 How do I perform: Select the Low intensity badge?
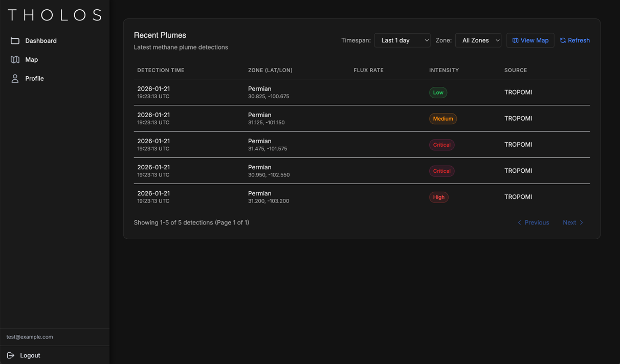pos(438,93)
